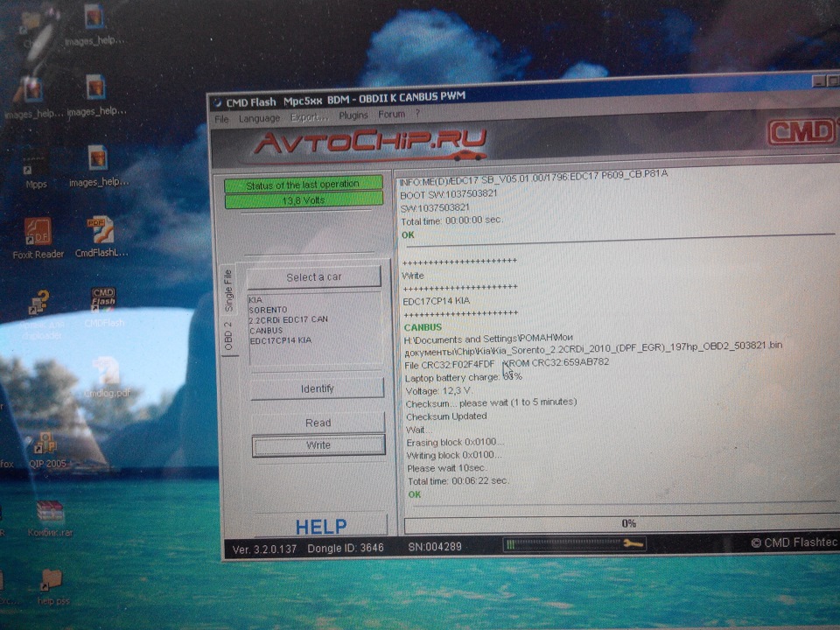Open images_help file beside the Mpps shortcut
This screenshot has width=840, height=630.
[99, 166]
